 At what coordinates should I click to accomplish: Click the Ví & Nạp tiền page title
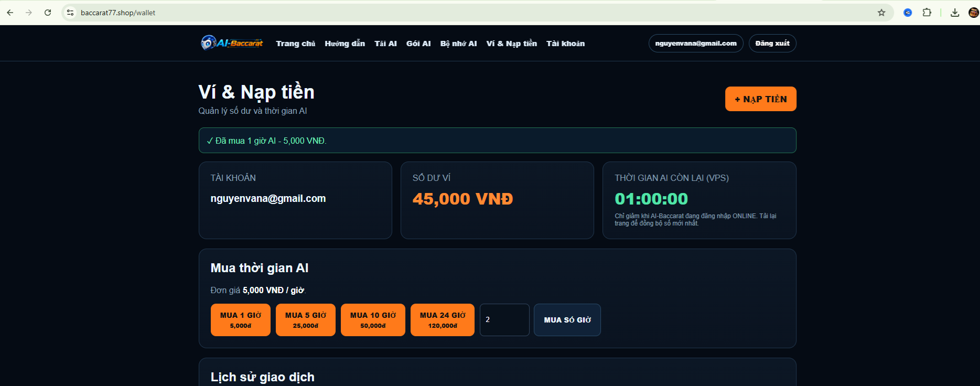click(256, 92)
